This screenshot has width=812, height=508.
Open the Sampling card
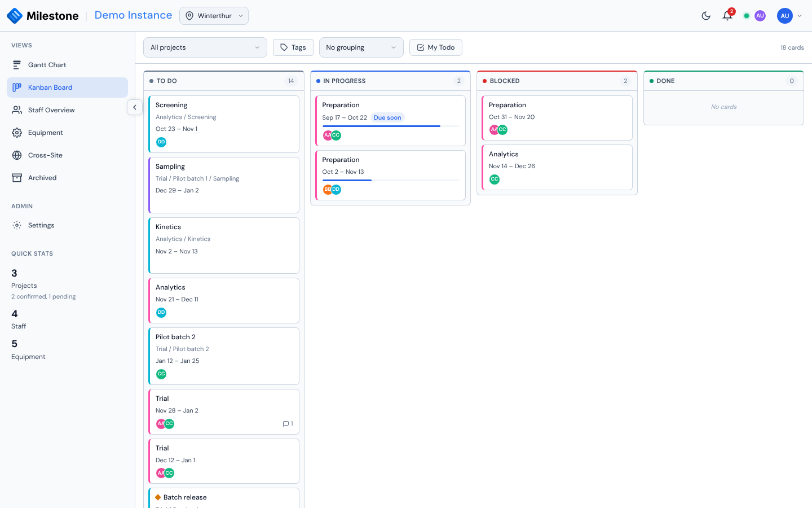tap(224, 185)
